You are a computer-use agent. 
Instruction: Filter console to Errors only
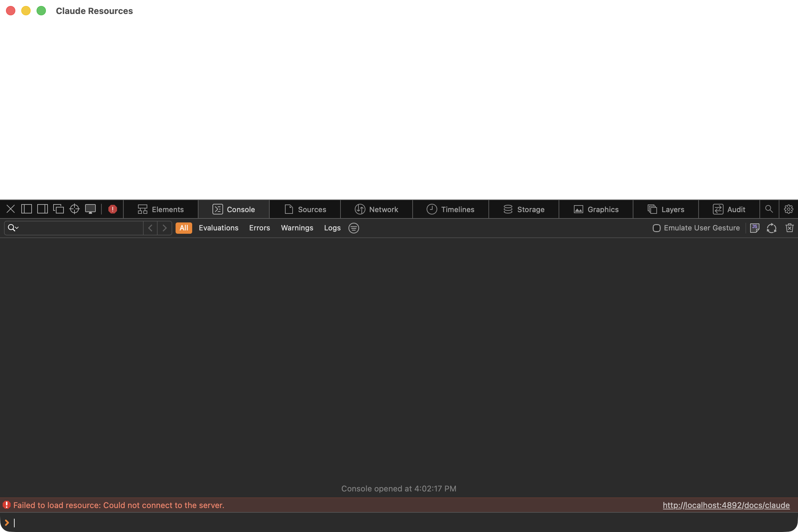tap(259, 228)
